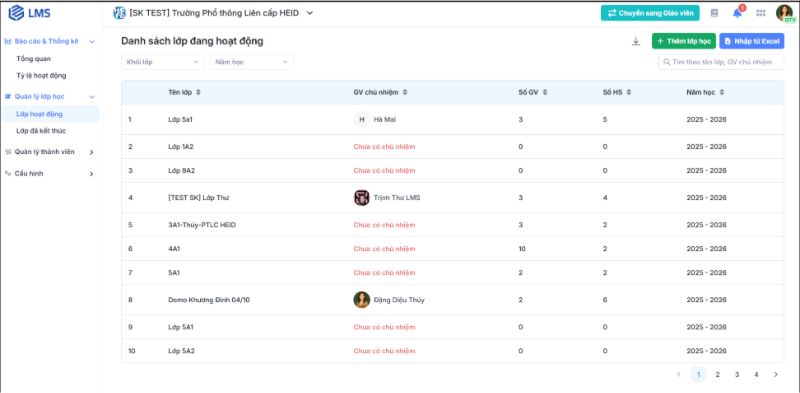The image size is (800, 393).
Task: Click Số GV value 10 in row 4A1
Action: pos(522,249)
